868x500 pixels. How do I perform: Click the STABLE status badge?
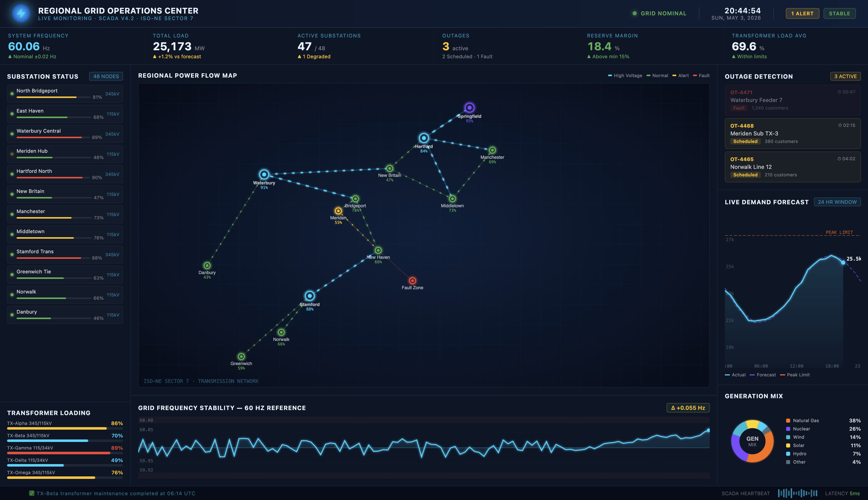pyautogui.click(x=839, y=13)
